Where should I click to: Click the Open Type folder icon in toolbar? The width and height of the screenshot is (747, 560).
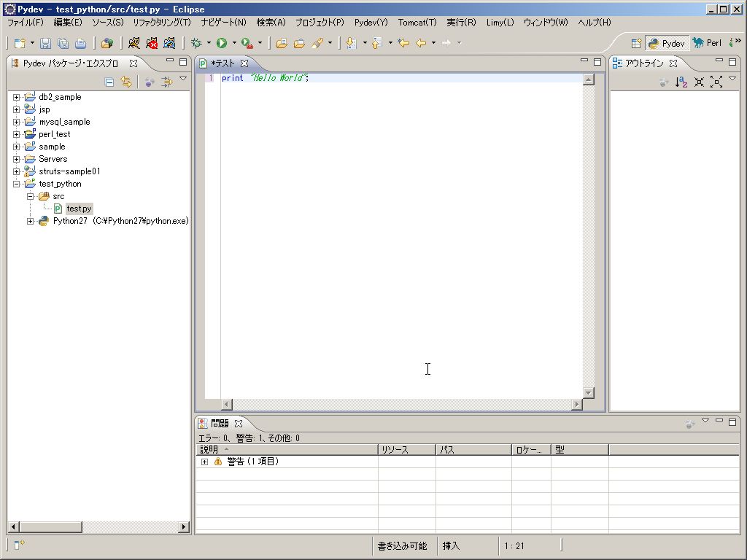click(x=282, y=43)
